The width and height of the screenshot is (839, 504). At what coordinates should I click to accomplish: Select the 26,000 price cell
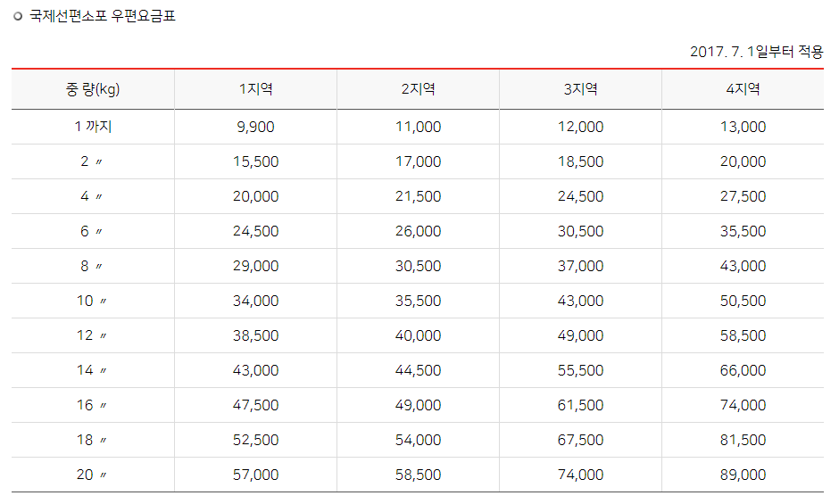418,231
